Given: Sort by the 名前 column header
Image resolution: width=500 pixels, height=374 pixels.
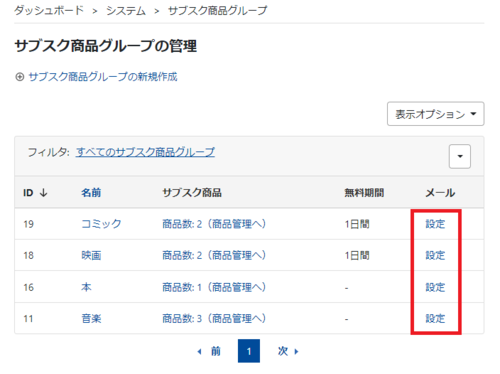Looking at the screenshot, I should (x=91, y=193).
